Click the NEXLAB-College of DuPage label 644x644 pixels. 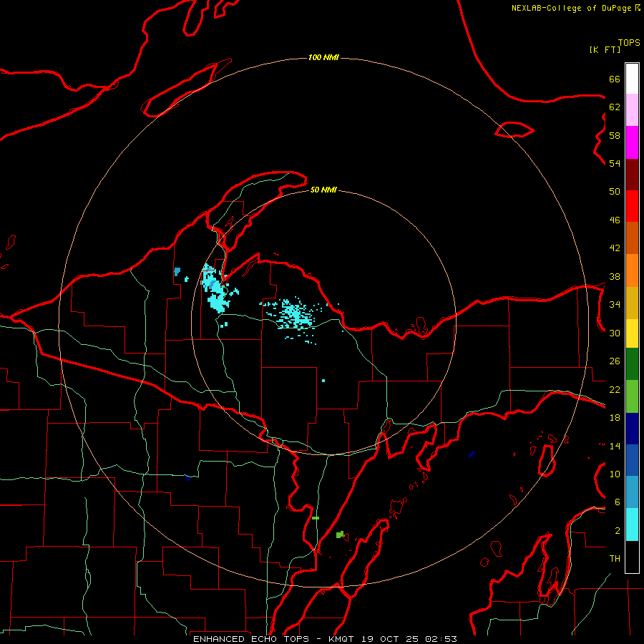pyautogui.click(x=571, y=8)
